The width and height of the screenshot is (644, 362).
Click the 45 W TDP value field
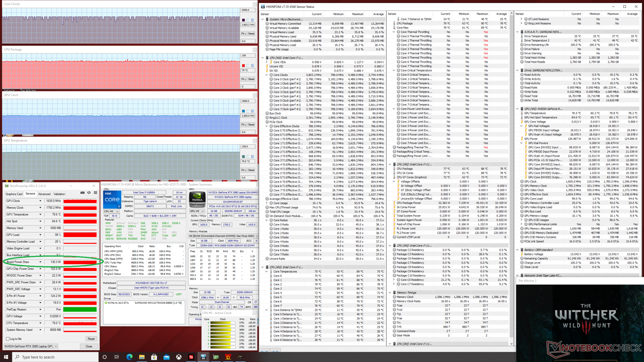114,216
